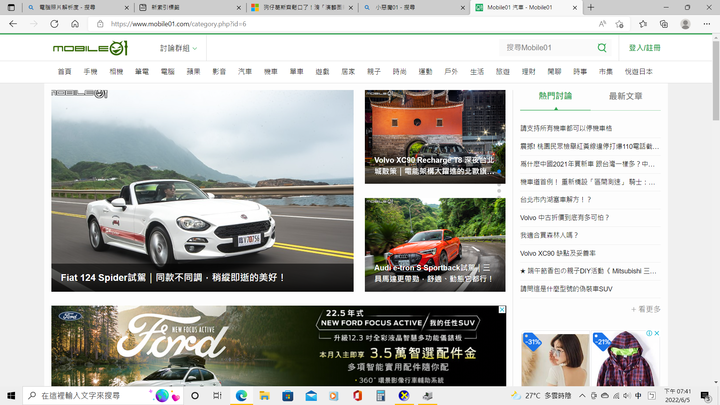Image resolution: width=720 pixels, height=405 pixels.
Task: Select 遊戲 in navigation bar
Action: point(322,72)
